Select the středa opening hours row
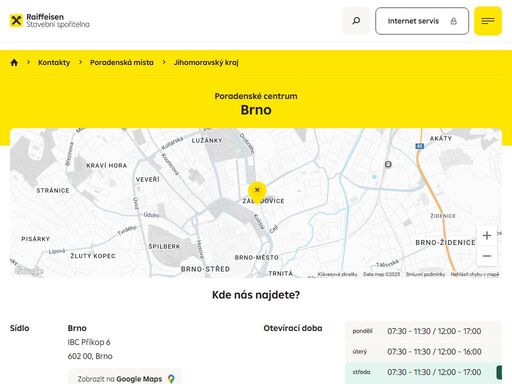Screen dimensions: 512x384 (423, 372)
